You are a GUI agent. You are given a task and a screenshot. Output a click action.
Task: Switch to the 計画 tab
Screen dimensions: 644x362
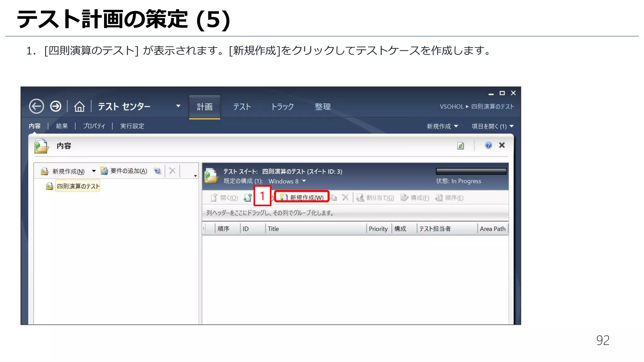point(205,107)
